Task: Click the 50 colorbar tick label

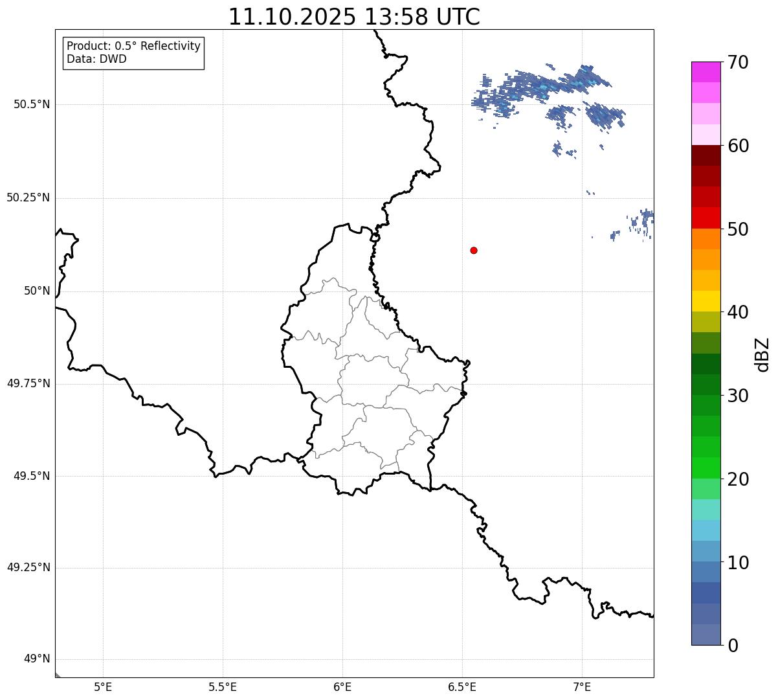Action: click(737, 229)
